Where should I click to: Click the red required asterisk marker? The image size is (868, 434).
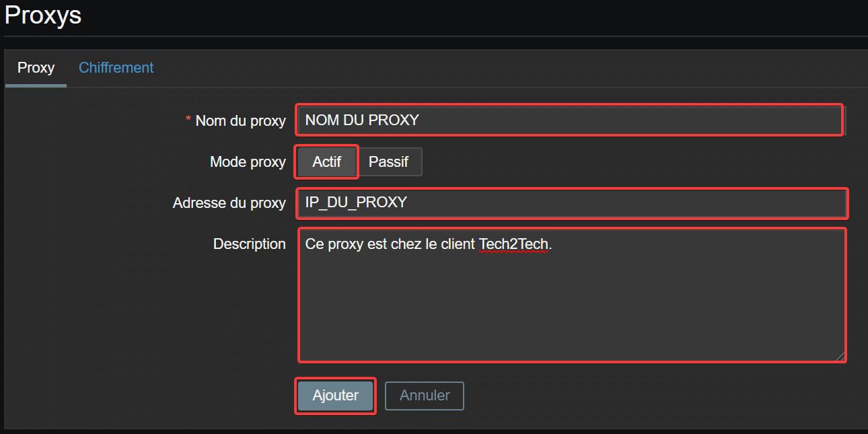point(188,120)
